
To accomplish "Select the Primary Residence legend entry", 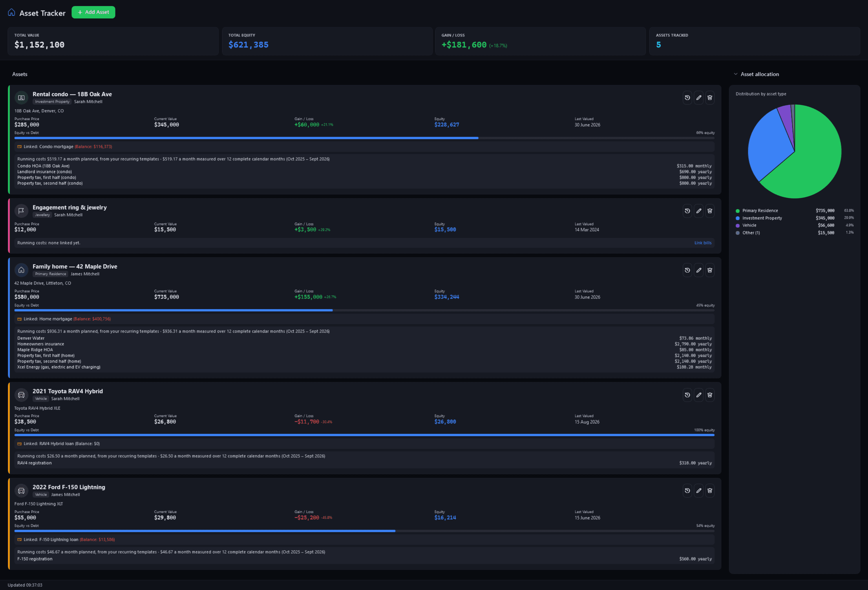I will click(x=794, y=211).
